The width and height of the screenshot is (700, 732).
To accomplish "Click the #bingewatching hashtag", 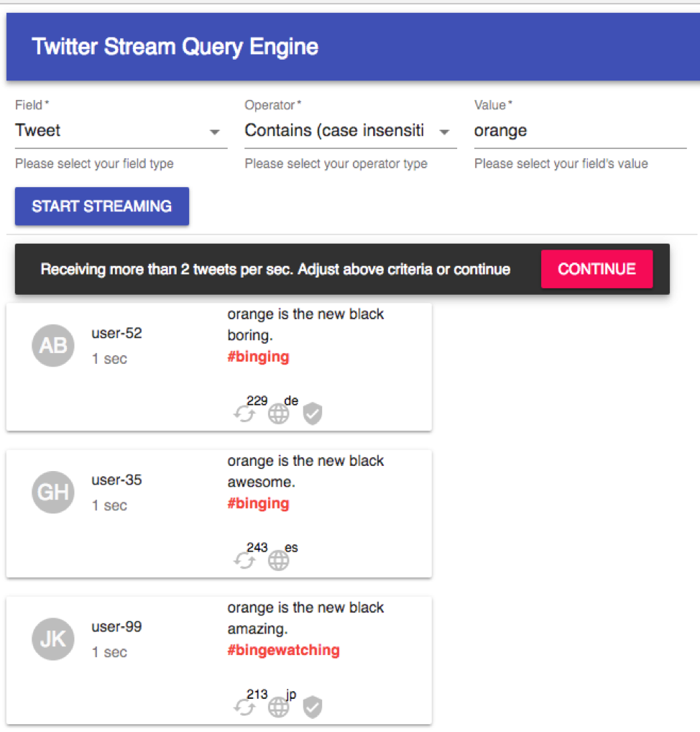I will 283,650.
